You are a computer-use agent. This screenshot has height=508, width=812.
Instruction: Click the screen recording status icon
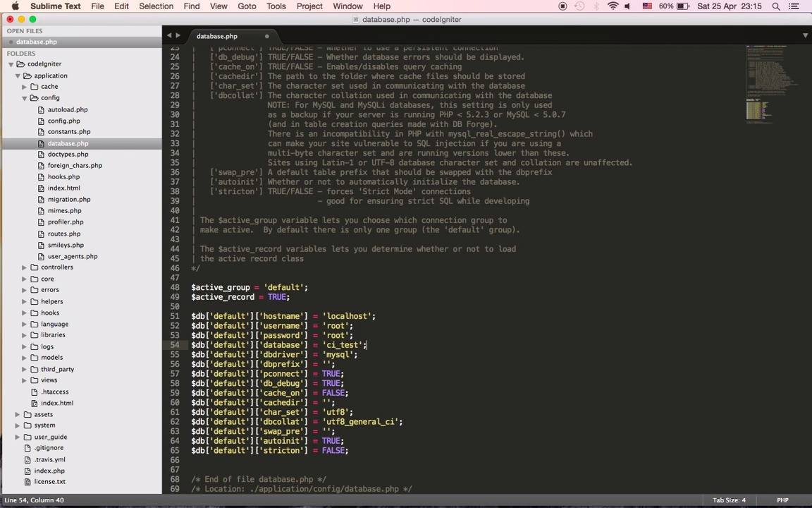click(x=563, y=6)
